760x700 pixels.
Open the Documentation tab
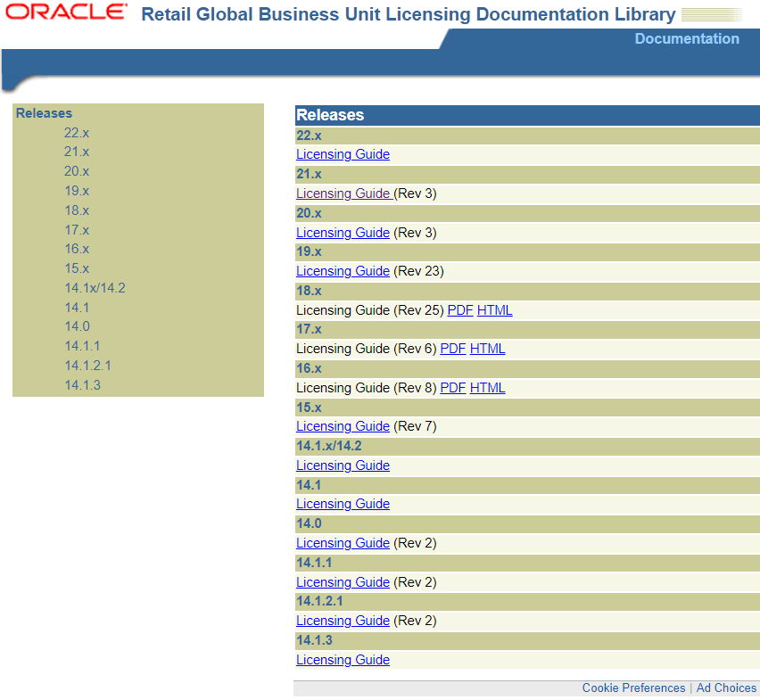(686, 38)
